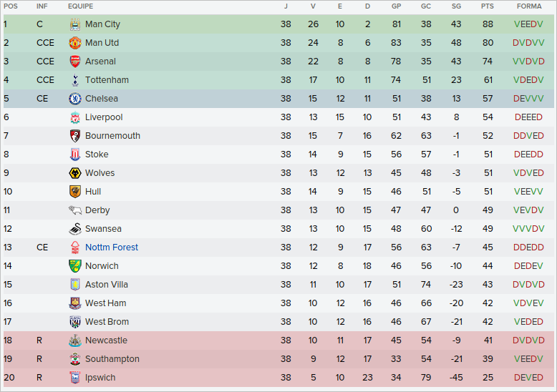Sort table by SG column header
557x392 pixels.
click(x=457, y=6)
